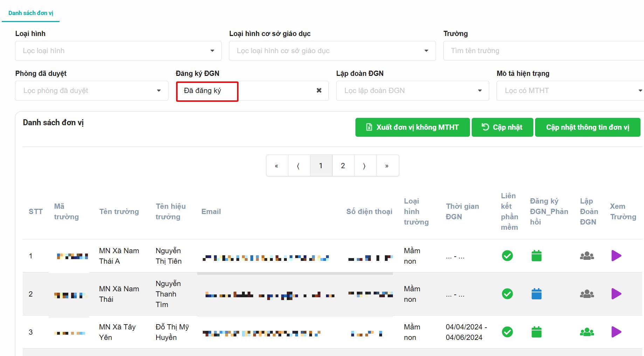Click the blue calendar icon in row 2
The width and height of the screenshot is (644, 356).
tap(536, 294)
